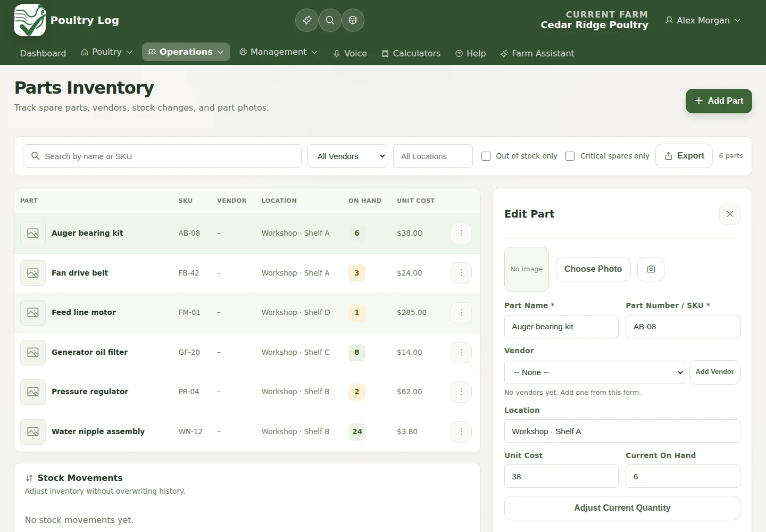Open the Alex Morgan user menu
This screenshot has height=532, width=766.
tap(703, 20)
